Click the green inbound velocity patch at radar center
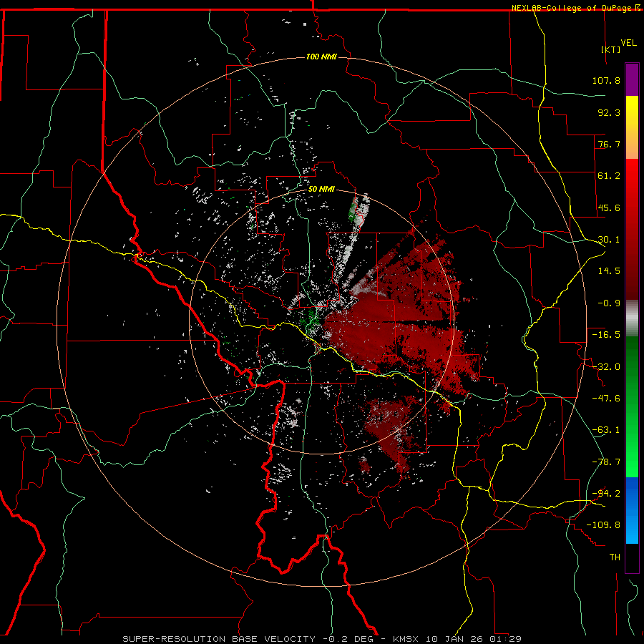 click(310, 318)
